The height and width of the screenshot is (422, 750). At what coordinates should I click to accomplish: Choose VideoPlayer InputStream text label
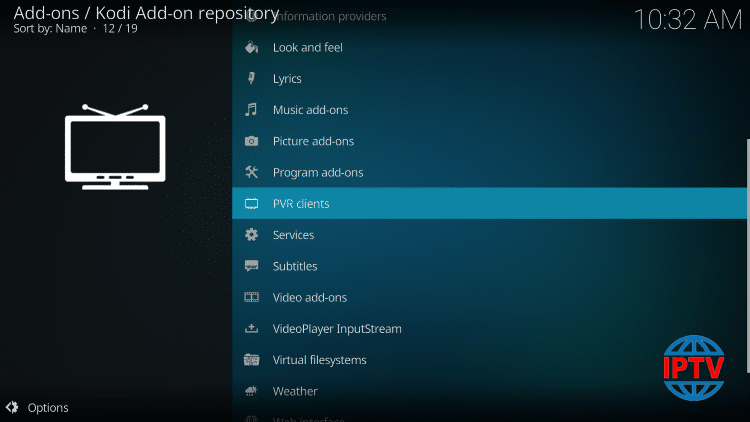(x=337, y=329)
